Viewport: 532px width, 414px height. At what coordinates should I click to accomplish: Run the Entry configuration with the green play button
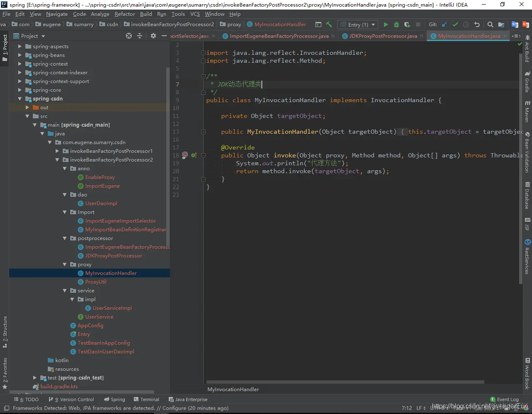click(x=386, y=24)
